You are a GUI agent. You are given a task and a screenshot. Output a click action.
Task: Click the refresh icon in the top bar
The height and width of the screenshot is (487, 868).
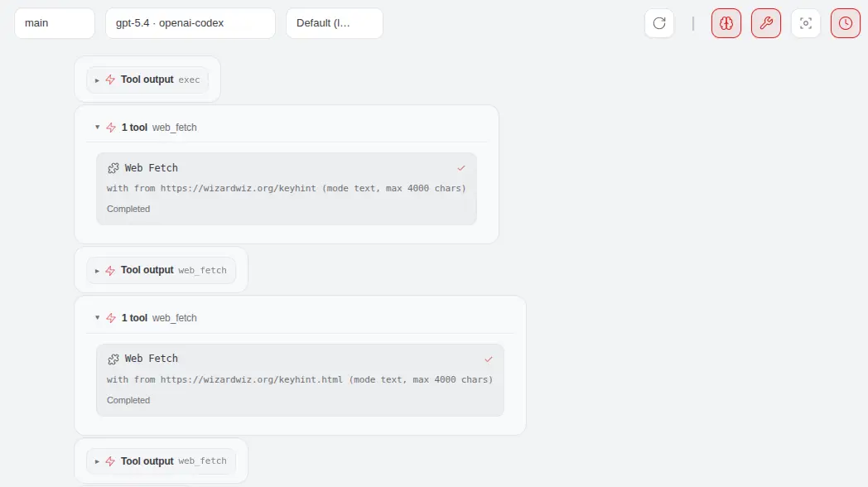659,23
